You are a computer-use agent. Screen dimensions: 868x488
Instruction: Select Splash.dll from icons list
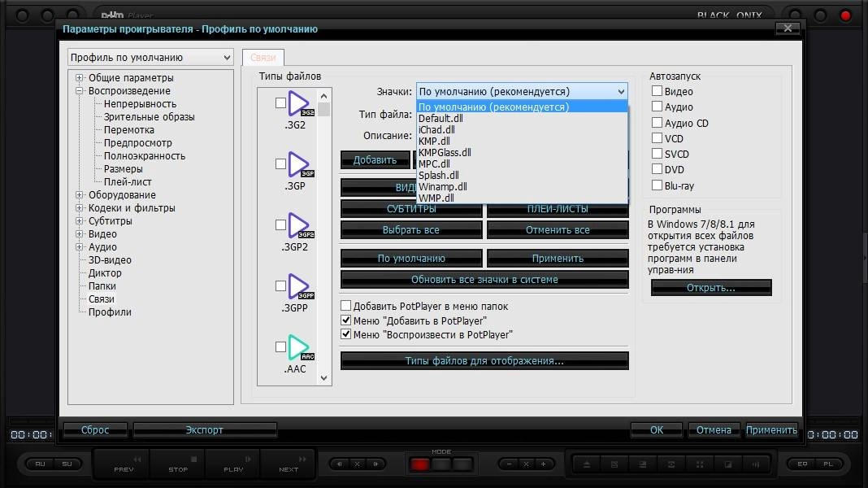(522, 175)
